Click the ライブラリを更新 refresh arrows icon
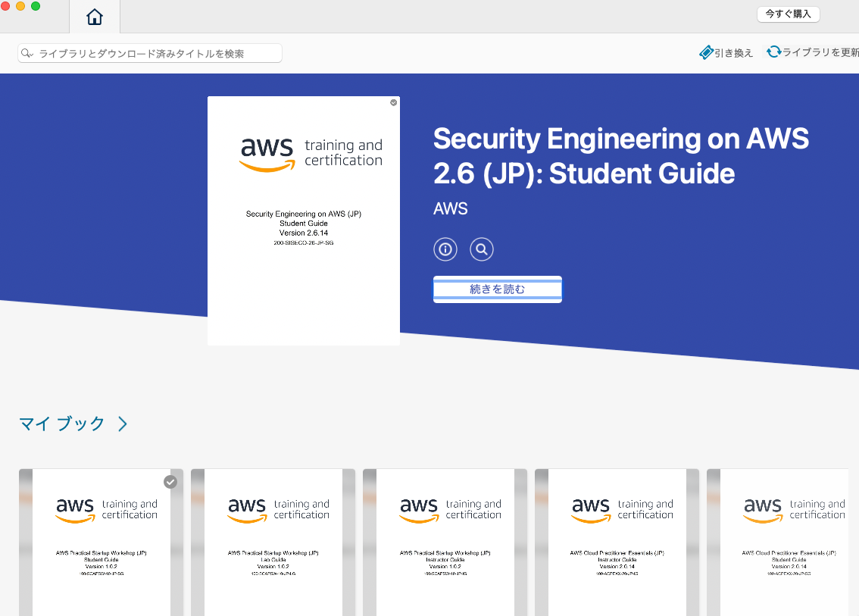This screenshot has width=859, height=616. pyautogui.click(x=773, y=52)
